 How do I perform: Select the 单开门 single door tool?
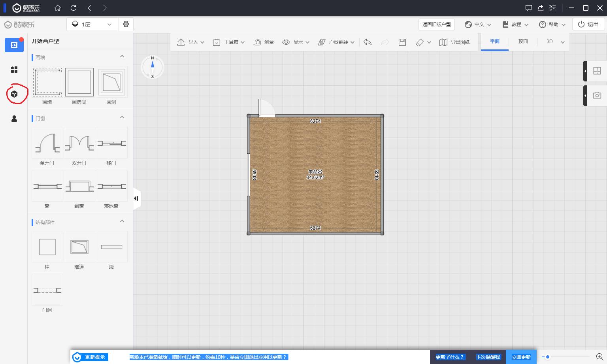pyautogui.click(x=47, y=143)
